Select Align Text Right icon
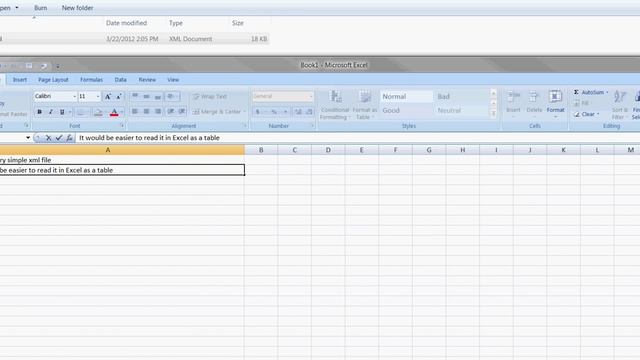Screen dimensions: 640x360 (158, 111)
